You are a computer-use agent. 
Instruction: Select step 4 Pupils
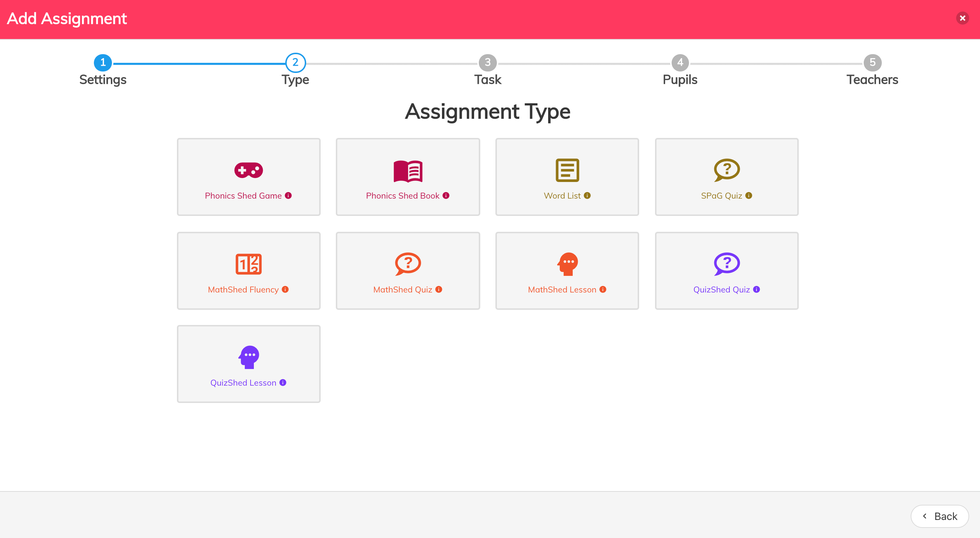[x=680, y=63]
